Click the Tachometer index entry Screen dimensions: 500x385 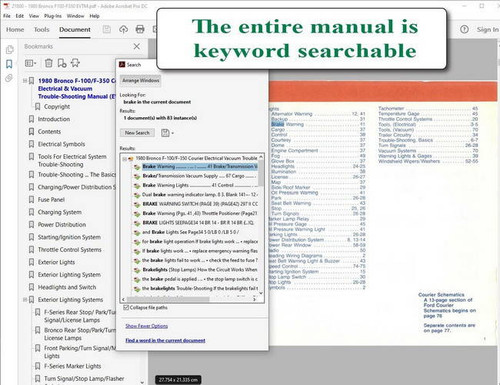[x=391, y=108]
